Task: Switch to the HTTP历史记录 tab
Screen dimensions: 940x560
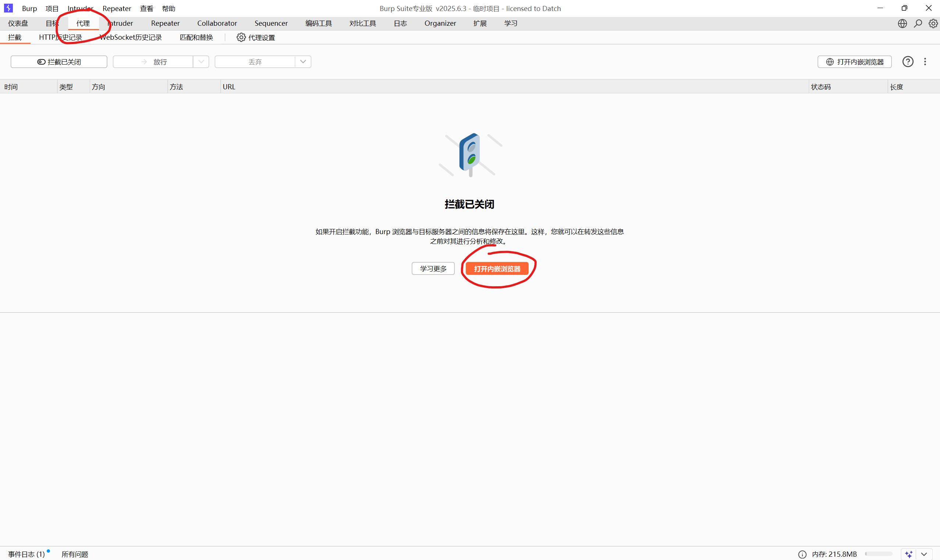Action: (60, 37)
